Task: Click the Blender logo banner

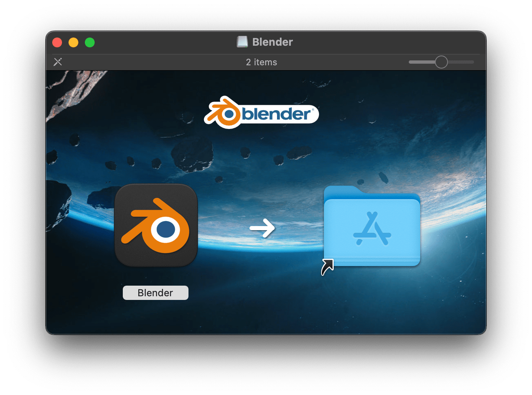Action: (262, 113)
